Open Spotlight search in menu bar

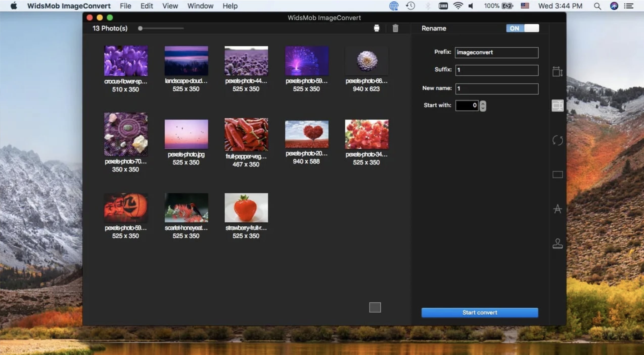point(597,6)
